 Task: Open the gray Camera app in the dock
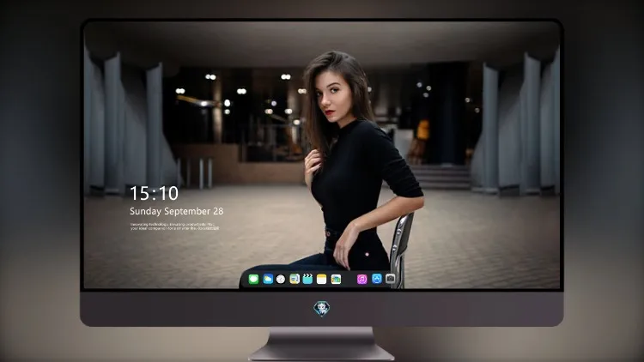(391, 279)
